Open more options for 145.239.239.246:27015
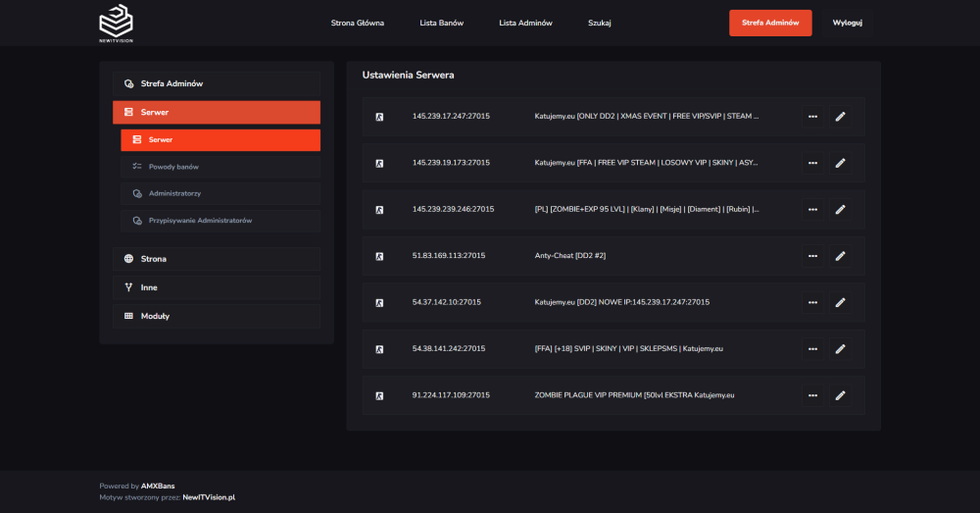Image resolution: width=980 pixels, height=513 pixels. click(812, 210)
